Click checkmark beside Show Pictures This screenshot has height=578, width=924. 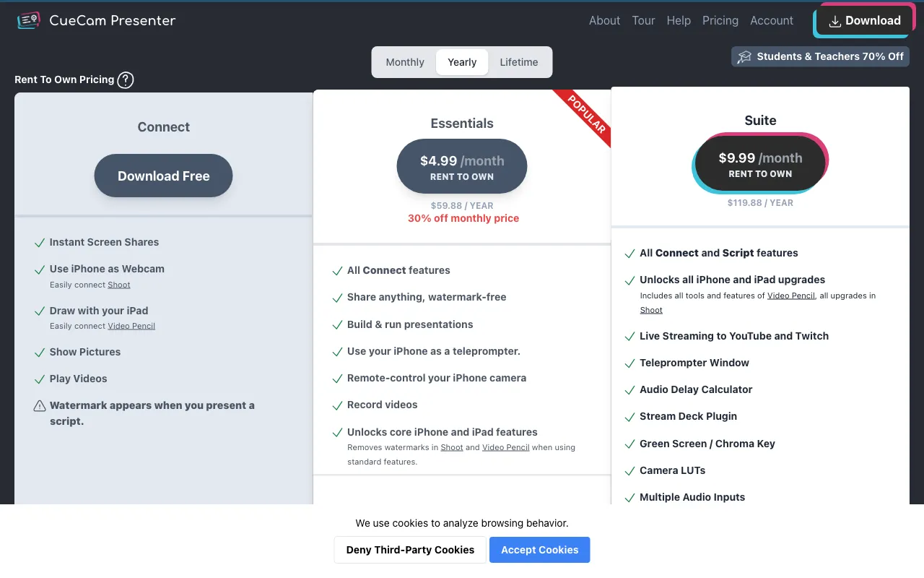tap(40, 353)
